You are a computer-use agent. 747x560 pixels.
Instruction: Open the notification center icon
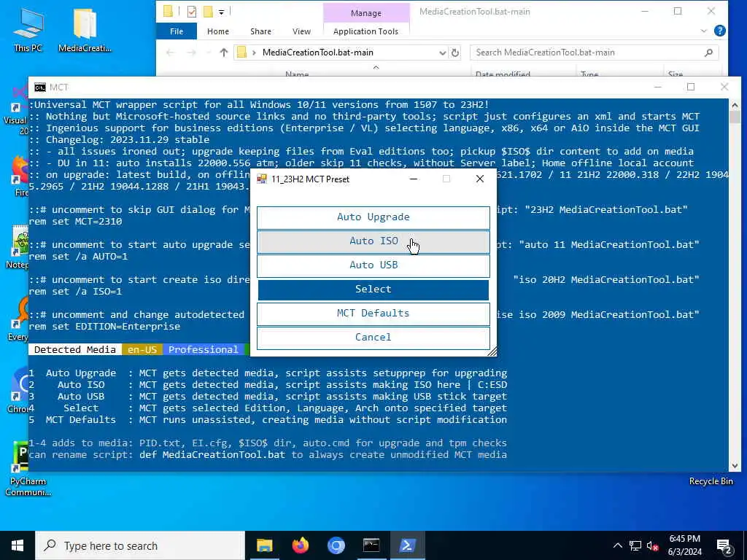(x=724, y=546)
